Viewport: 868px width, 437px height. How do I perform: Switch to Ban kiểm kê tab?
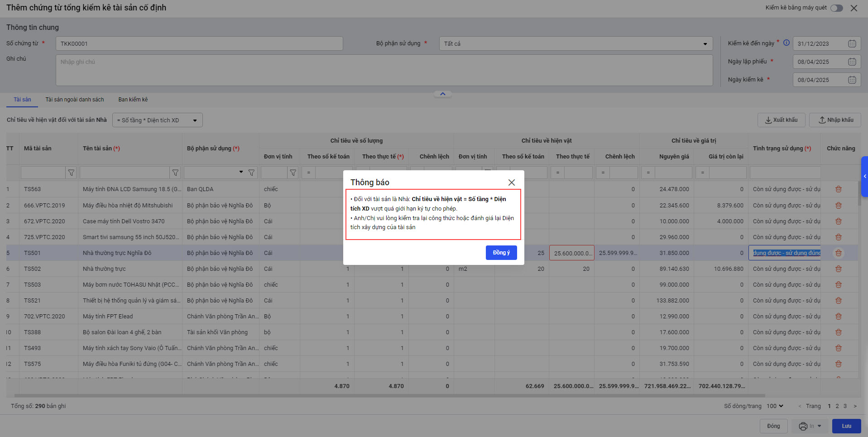(x=133, y=100)
